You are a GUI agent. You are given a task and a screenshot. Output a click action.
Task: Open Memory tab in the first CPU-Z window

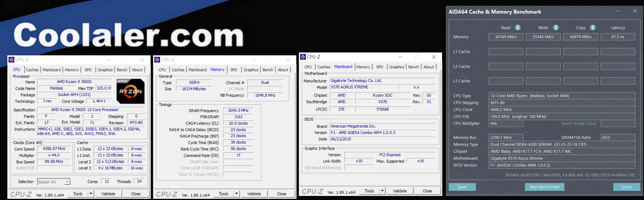coord(72,70)
